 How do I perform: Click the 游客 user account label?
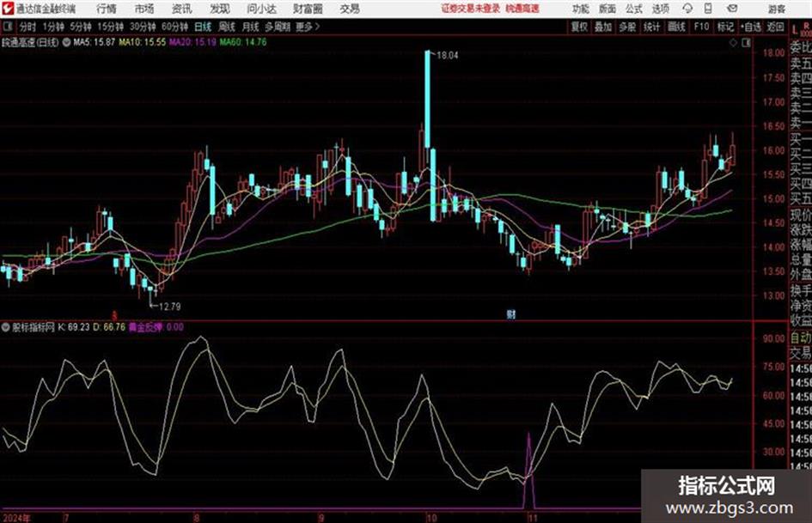point(776,9)
